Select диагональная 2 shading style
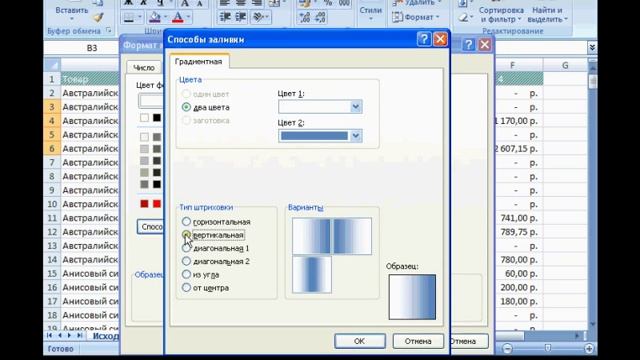The image size is (640, 360). (186, 261)
